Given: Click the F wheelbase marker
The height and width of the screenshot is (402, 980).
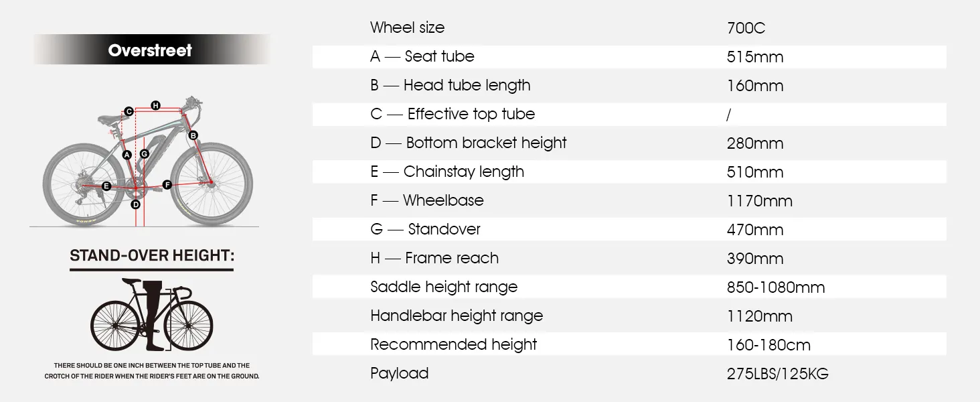Looking at the screenshot, I should 167,184.
